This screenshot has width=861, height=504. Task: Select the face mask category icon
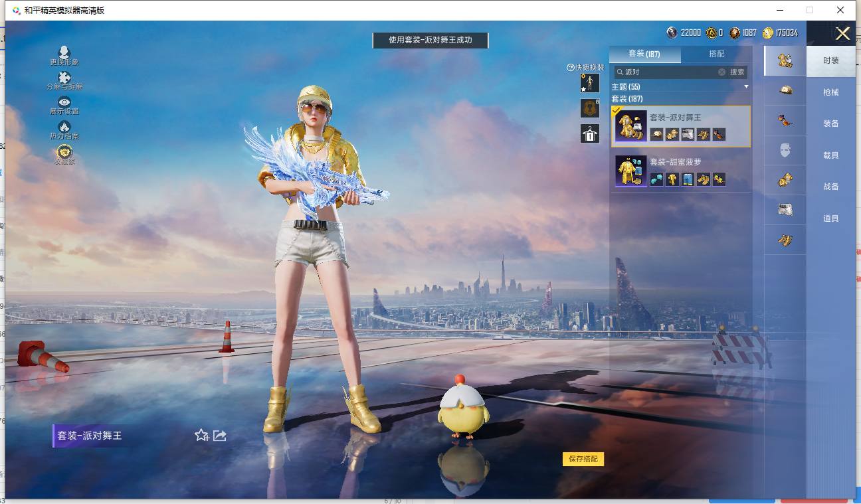pos(785,150)
